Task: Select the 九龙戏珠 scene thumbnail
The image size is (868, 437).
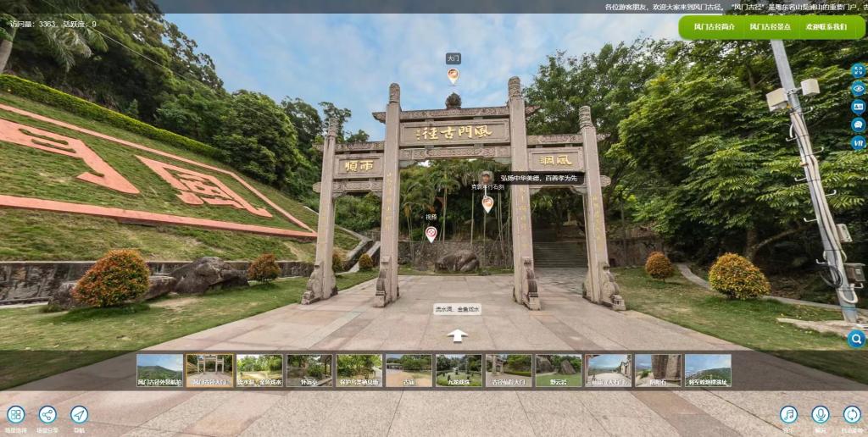Action: (x=459, y=370)
